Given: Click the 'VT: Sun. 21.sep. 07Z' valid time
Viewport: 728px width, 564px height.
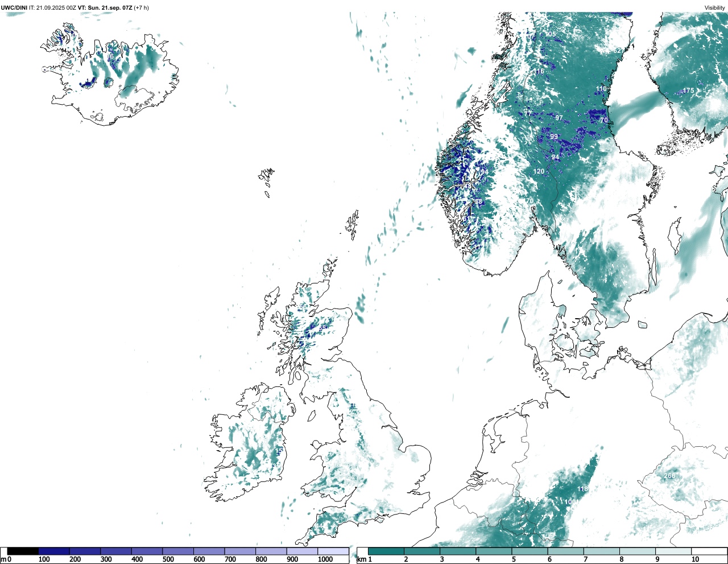Looking at the screenshot, I should (x=105, y=7).
